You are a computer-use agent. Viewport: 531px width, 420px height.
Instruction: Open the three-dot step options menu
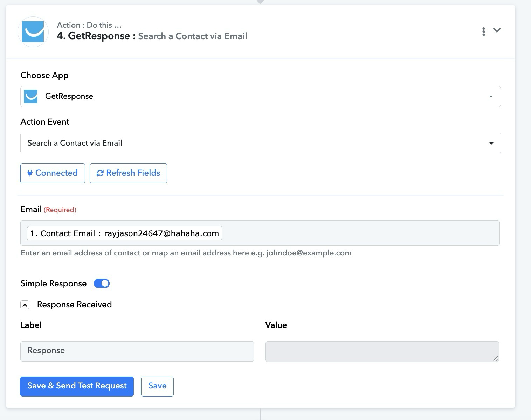[483, 31]
